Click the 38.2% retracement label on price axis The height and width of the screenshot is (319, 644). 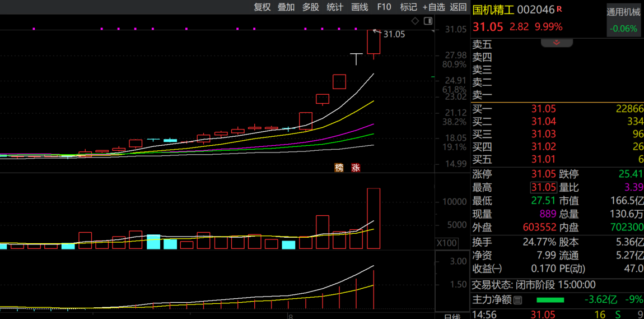pos(454,122)
